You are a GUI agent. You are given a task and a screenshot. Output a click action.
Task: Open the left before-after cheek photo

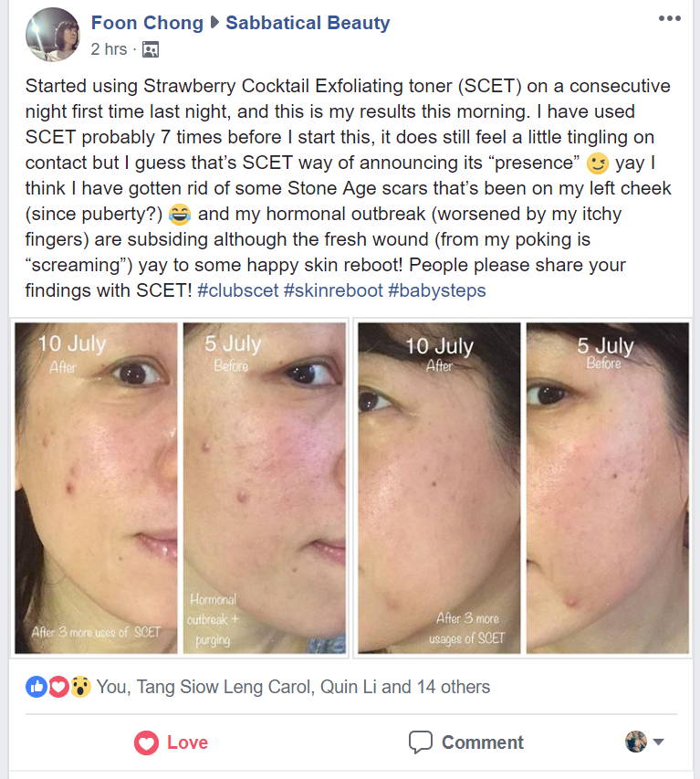(180, 488)
